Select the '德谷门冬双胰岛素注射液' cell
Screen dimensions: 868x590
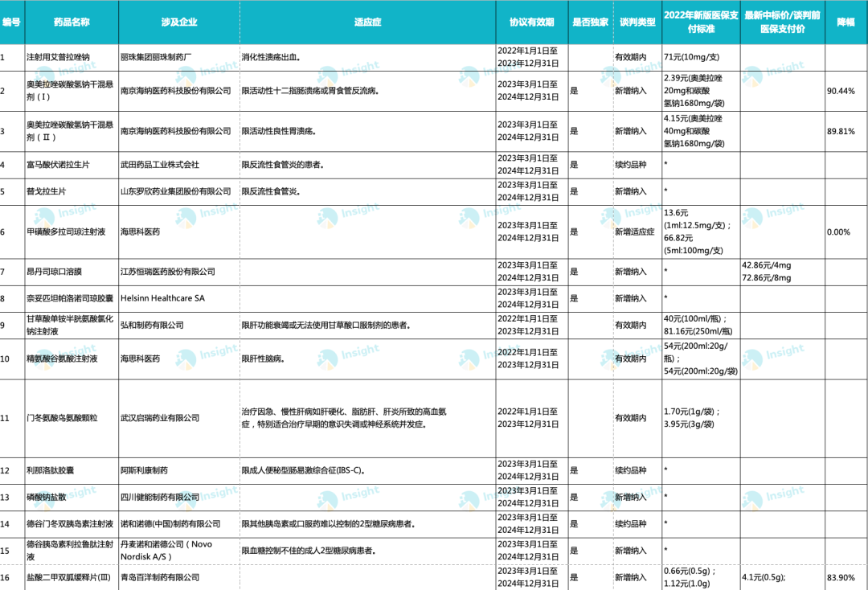pyautogui.click(x=70, y=523)
